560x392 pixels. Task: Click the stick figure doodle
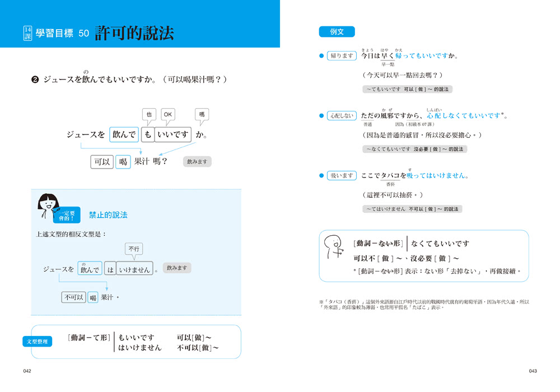point(333,247)
